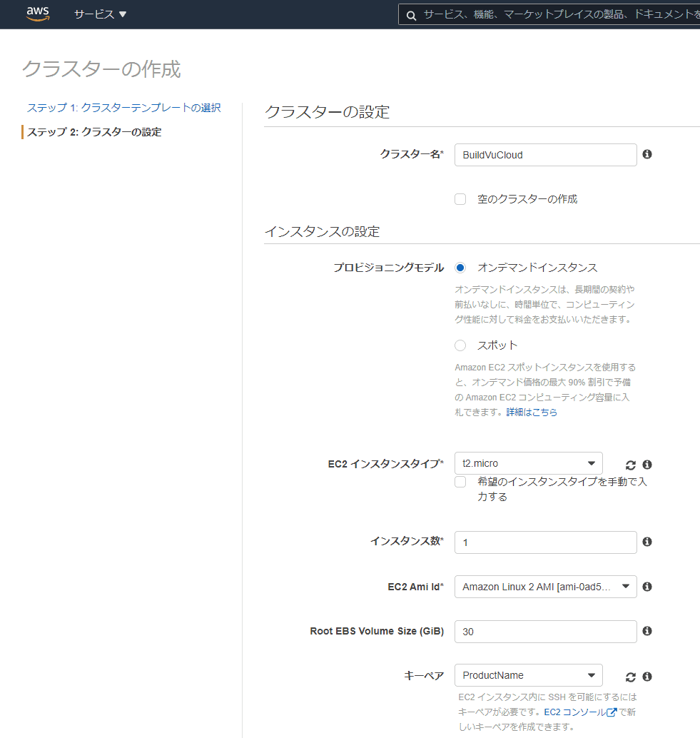Go to ステップ 1: クラスターテンプレートの選択
The height and width of the screenshot is (738, 700).
point(123,108)
